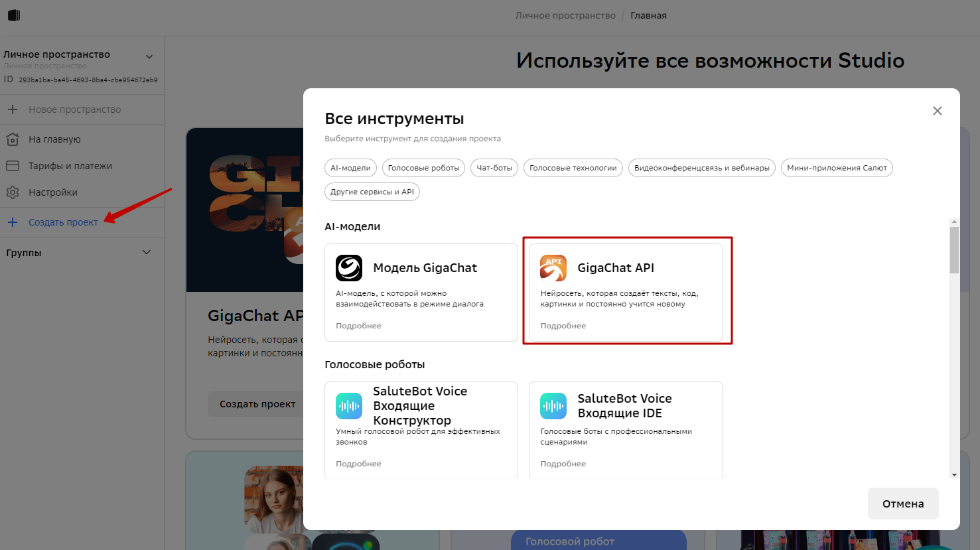
Task: Click the dialog scrollbar up arrow
Action: pos(954,222)
